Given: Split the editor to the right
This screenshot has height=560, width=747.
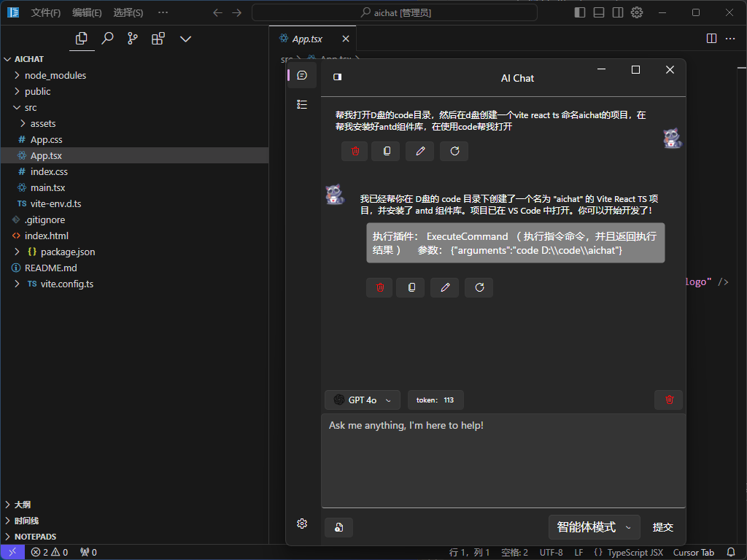Looking at the screenshot, I should pyautogui.click(x=711, y=39).
